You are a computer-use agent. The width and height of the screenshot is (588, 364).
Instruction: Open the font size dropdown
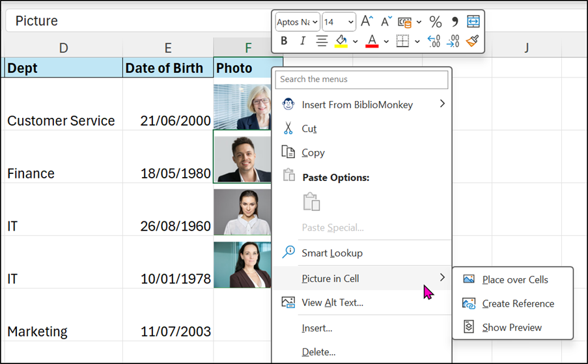point(351,22)
